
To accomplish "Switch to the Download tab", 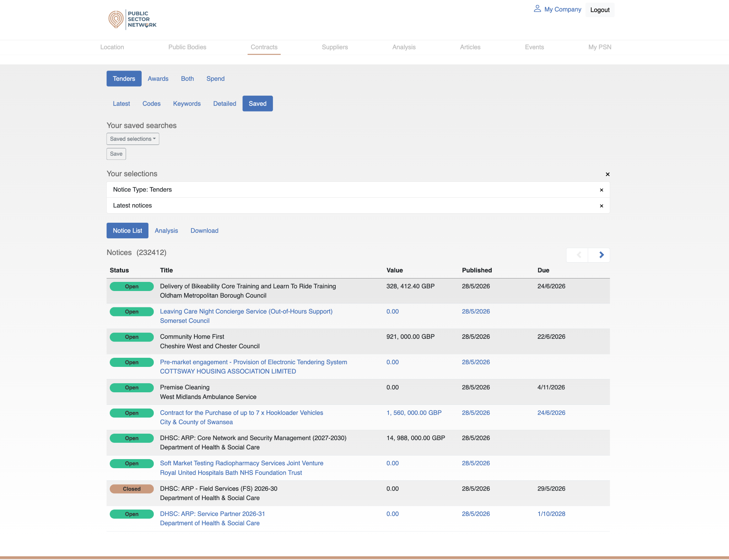I will (x=205, y=231).
